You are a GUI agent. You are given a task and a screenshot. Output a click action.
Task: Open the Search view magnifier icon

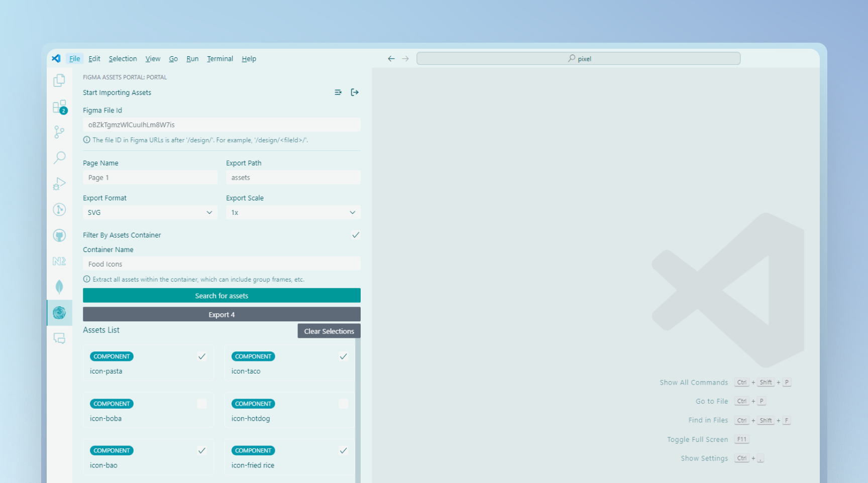[x=59, y=158]
